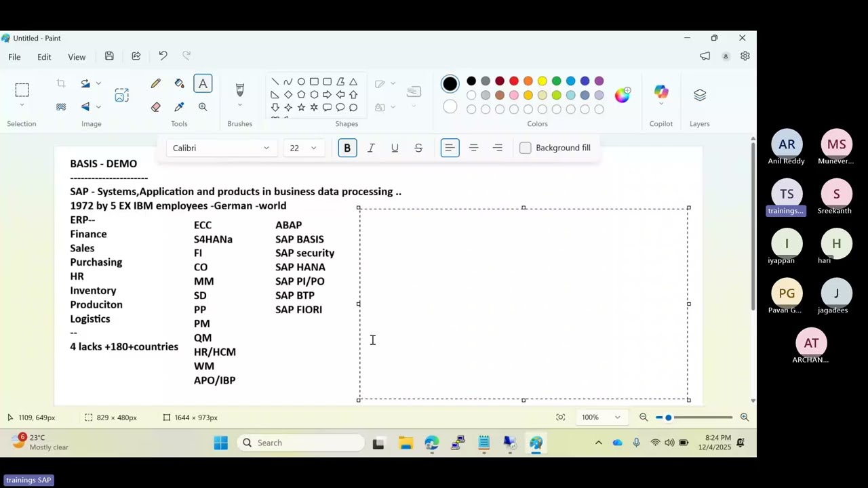
Task: Toggle Strikethrough text formatting
Action: (x=418, y=148)
